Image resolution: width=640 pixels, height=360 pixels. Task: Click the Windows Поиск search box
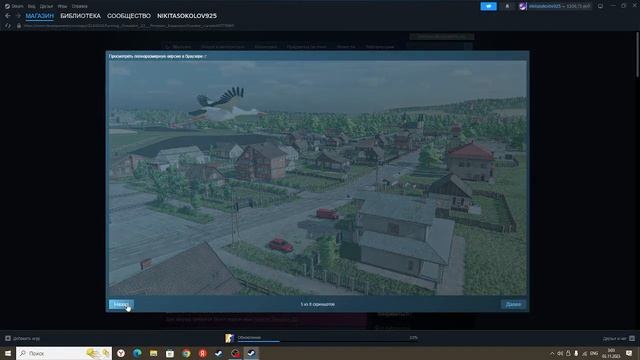(x=64, y=353)
